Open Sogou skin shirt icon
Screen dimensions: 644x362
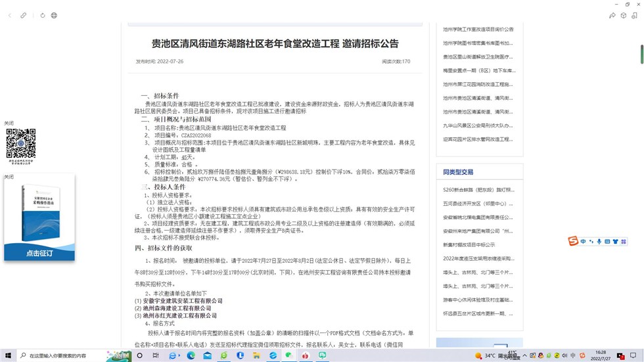616,242
